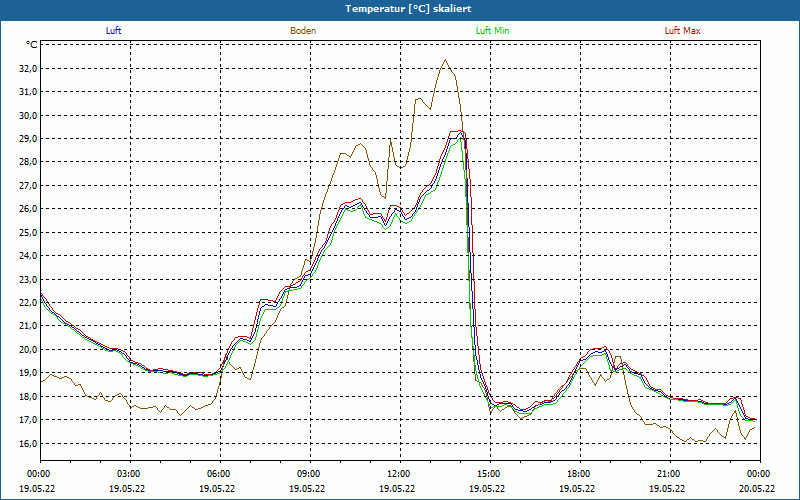Click the 06:00 time axis label
800x500 pixels.
220,474
